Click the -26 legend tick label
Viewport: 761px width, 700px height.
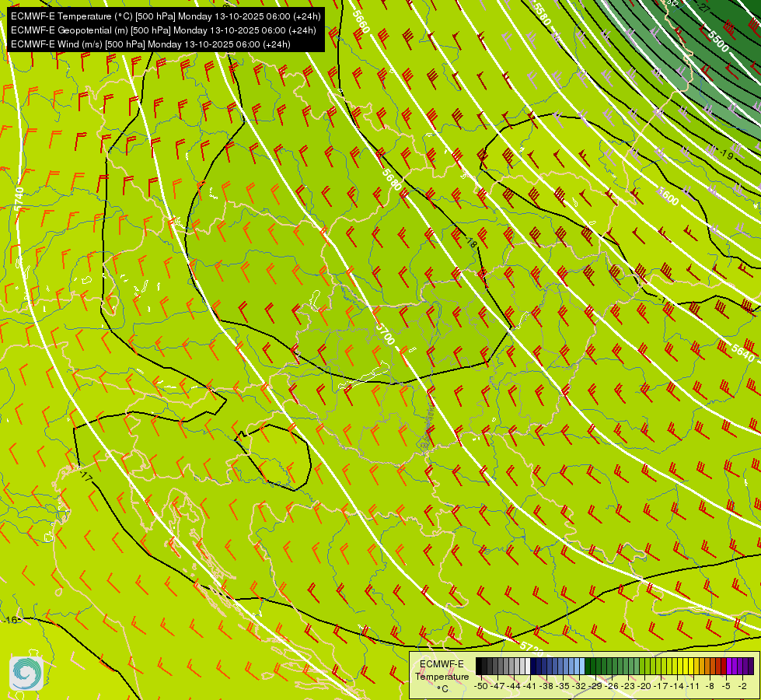tap(613, 686)
